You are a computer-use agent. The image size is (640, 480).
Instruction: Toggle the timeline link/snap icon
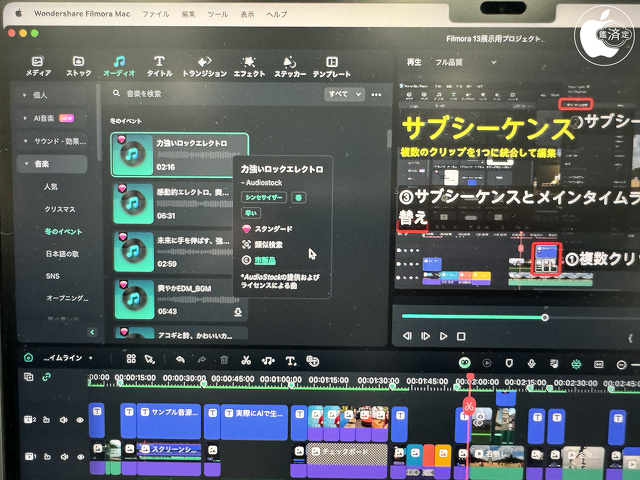[x=45, y=377]
